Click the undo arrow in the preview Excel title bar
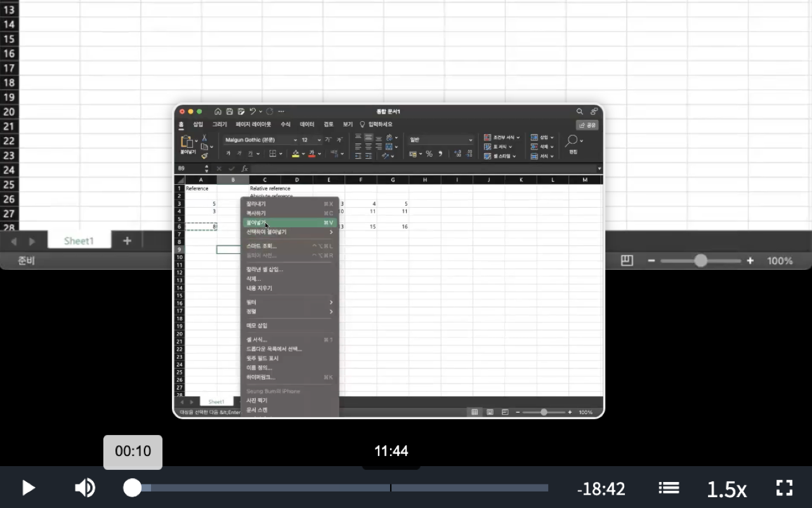This screenshot has height=508, width=812. tap(252, 111)
